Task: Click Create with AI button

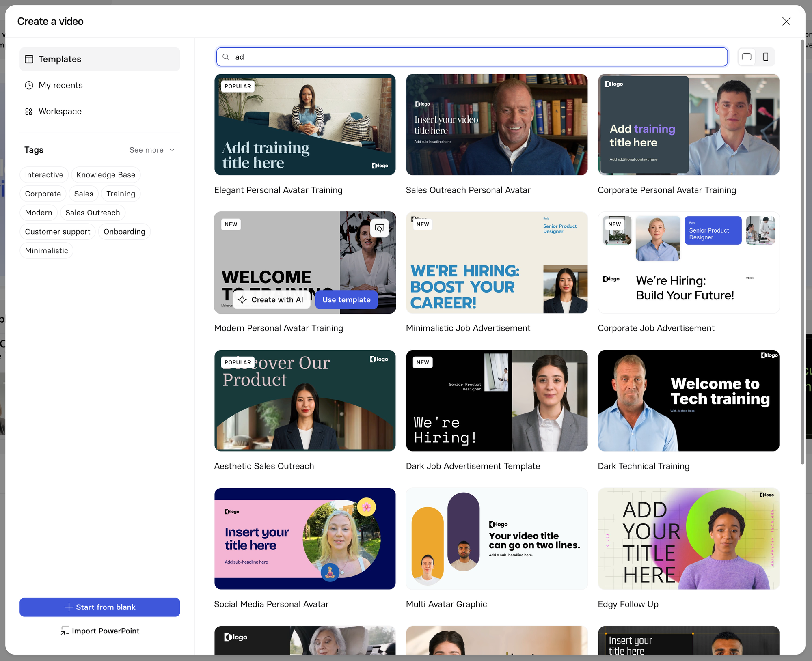Action: (272, 300)
